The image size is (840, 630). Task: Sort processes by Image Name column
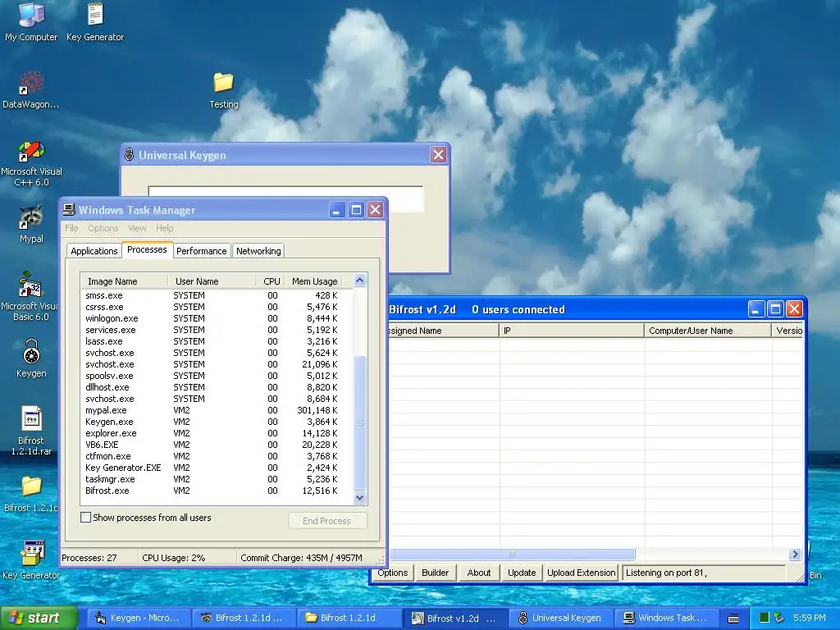125,281
